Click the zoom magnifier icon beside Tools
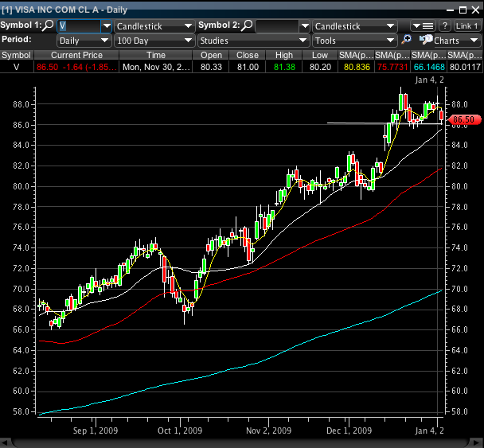 [x=407, y=40]
